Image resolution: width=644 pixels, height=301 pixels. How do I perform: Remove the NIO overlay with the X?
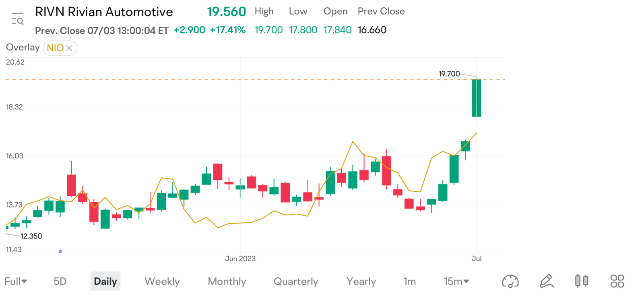(69, 48)
